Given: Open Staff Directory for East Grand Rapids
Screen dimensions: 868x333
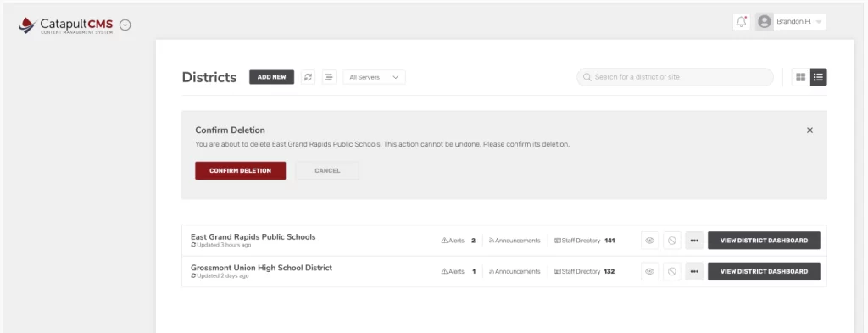Looking at the screenshot, I should coord(585,241).
